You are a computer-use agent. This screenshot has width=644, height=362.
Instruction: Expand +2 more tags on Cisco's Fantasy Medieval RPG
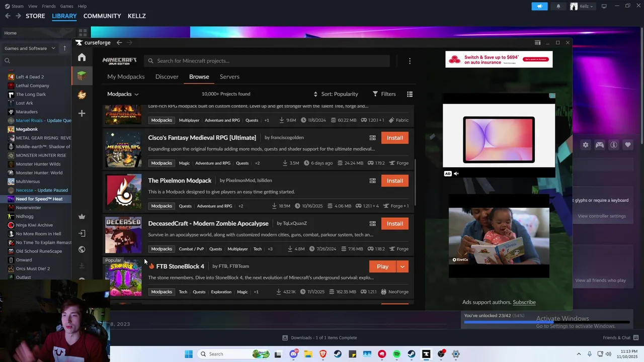(257, 163)
